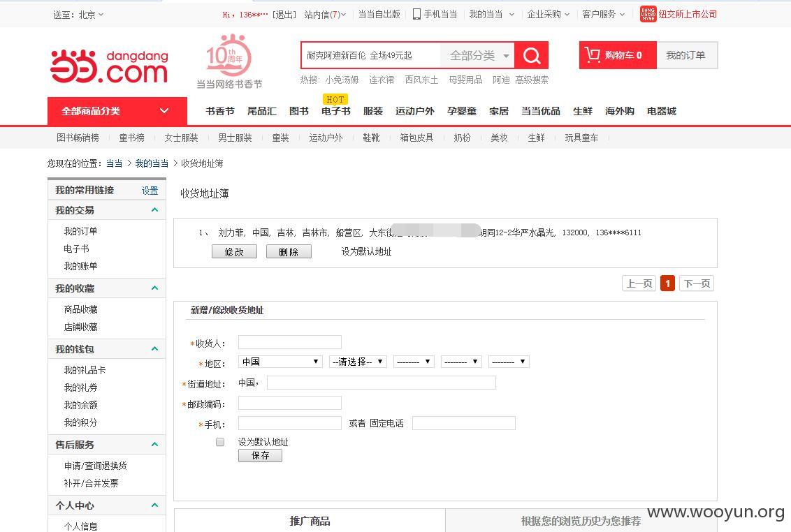Screen dimensions: 791x532
Task: Open the 孕婴童 navigation tab
Action: [x=462, y=111]
